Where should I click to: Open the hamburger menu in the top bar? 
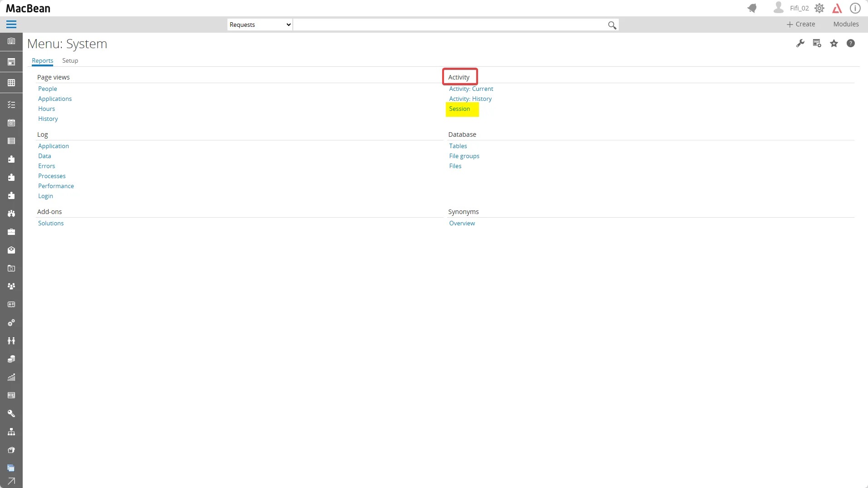11,25
